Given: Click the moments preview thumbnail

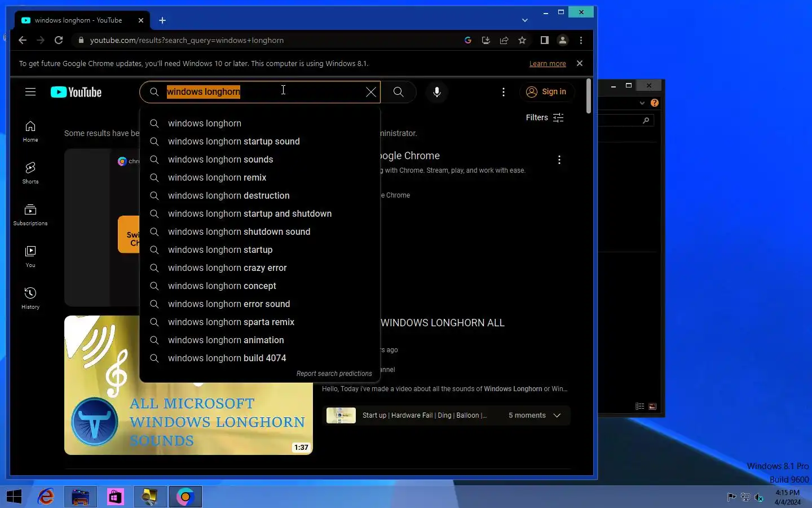Looking at the screenshot, I should coord(341,415).
